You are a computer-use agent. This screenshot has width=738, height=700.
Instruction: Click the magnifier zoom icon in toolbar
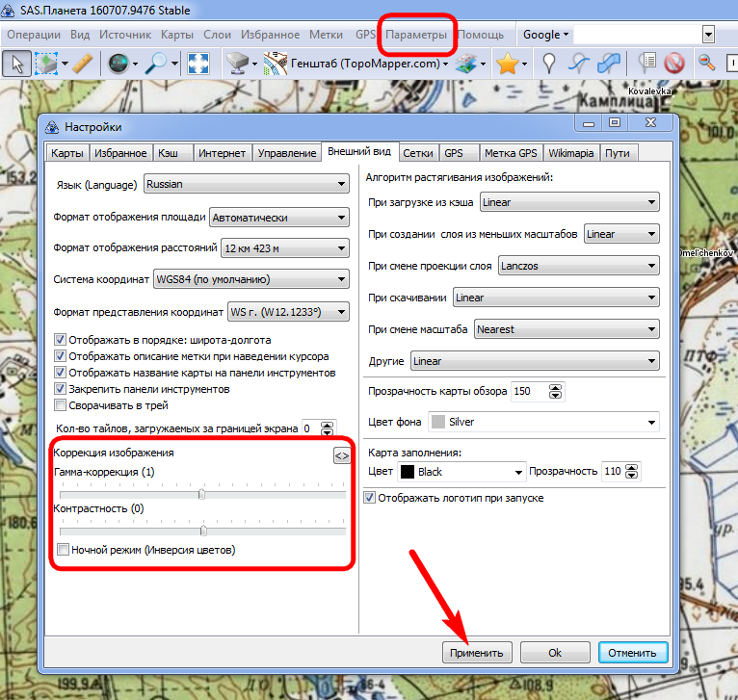(x=156, y=64)
